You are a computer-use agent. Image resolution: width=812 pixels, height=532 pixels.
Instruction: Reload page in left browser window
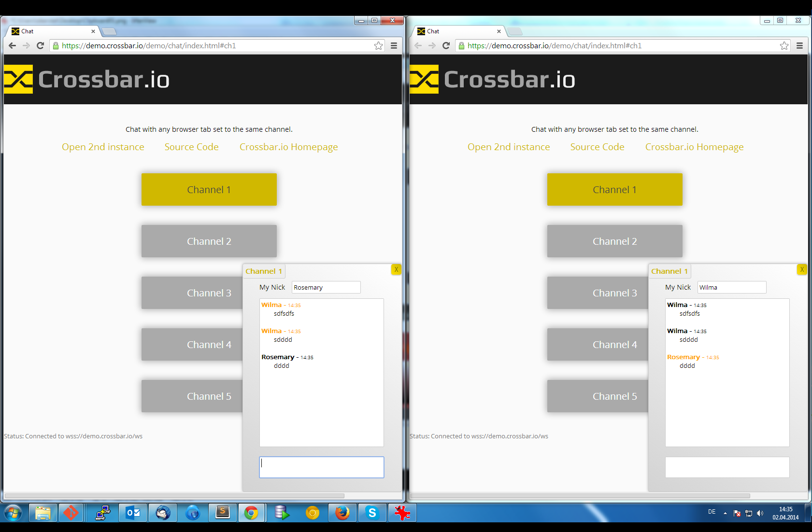41,45
